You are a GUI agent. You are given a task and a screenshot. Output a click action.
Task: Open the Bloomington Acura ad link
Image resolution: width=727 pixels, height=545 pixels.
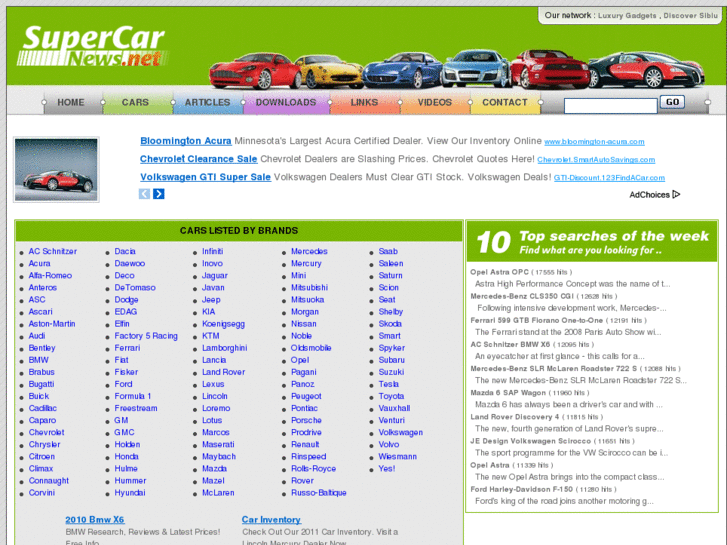(x=185, y=141)
